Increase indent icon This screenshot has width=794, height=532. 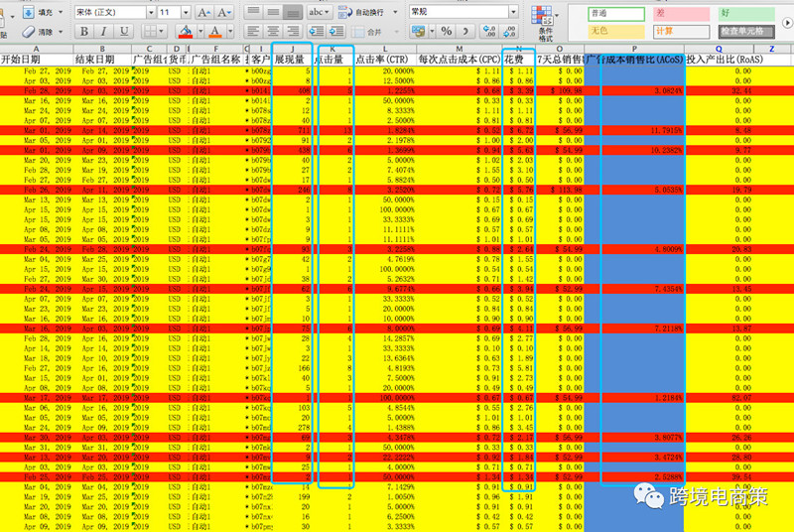coord(336,32)
